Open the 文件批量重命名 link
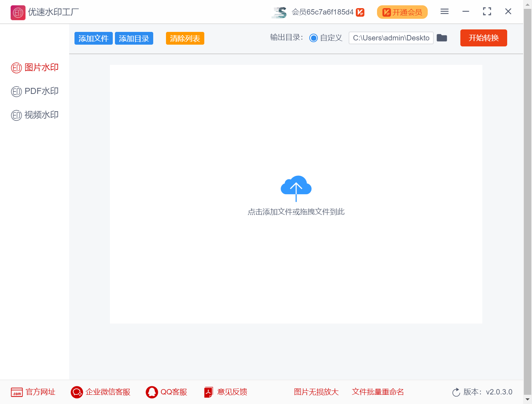The height and width of the screenshot is (404, 532). point(378,392)
